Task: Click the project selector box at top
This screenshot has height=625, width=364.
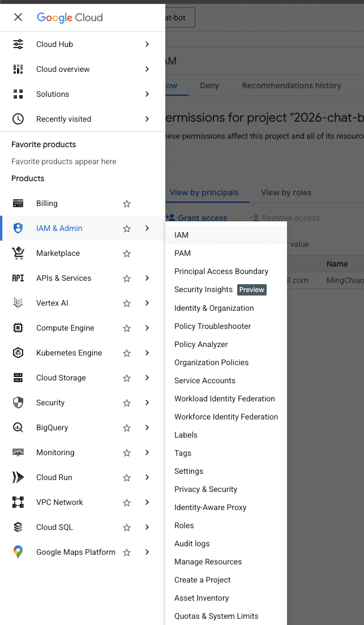Action: (180, 18)
